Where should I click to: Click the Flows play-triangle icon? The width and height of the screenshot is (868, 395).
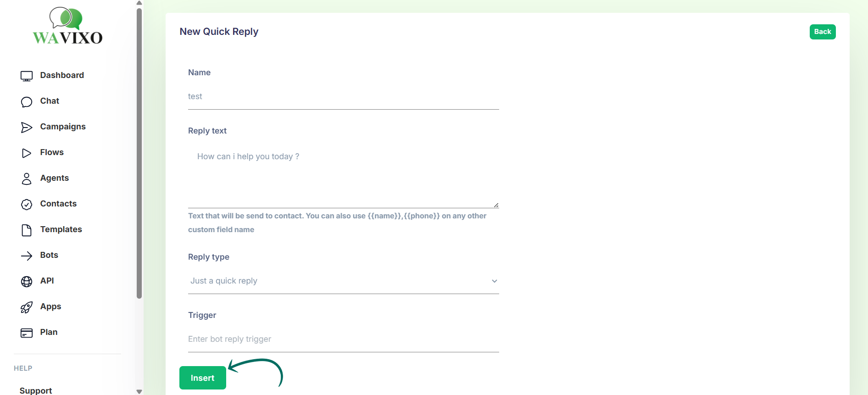coord(27,153)
